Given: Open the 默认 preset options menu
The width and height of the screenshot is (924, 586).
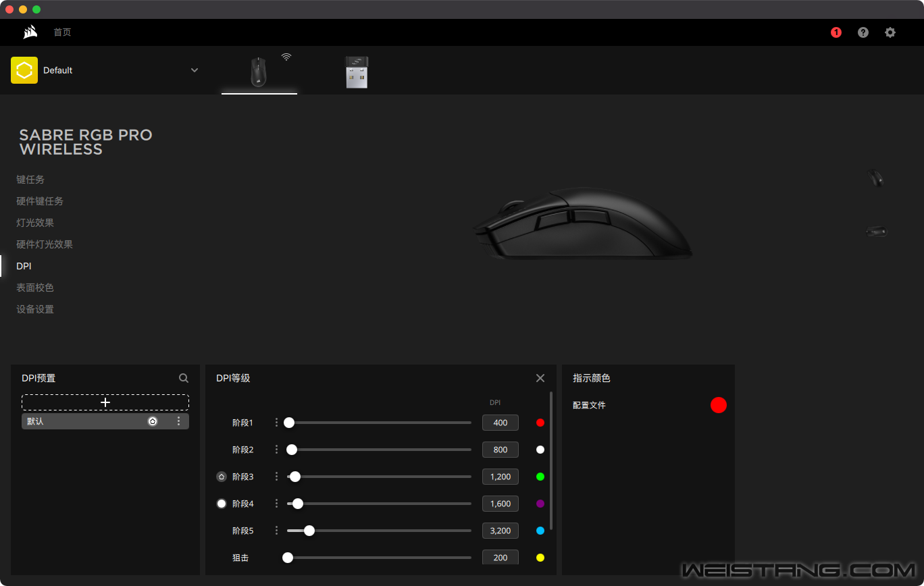Looking at the screenshot, I should [178, 421].
